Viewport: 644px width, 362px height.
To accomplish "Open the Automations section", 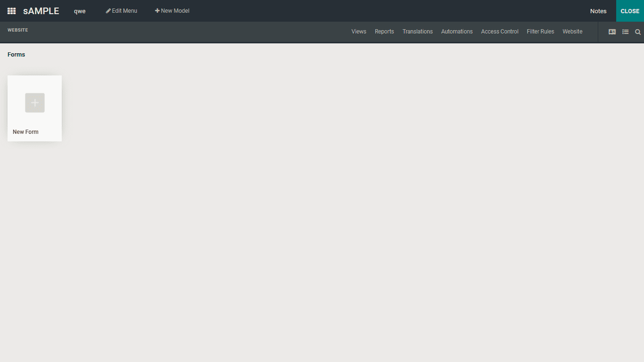I will pos(456,32).
